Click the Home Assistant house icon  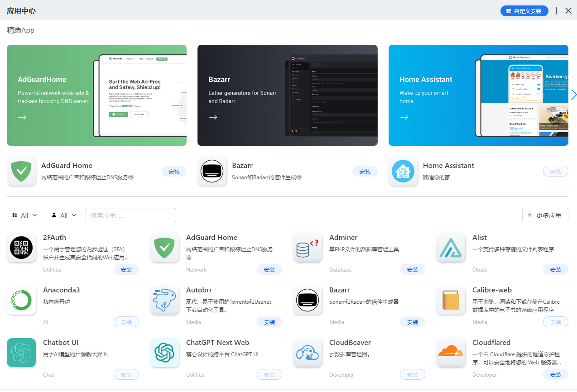(x=403, y=171)
